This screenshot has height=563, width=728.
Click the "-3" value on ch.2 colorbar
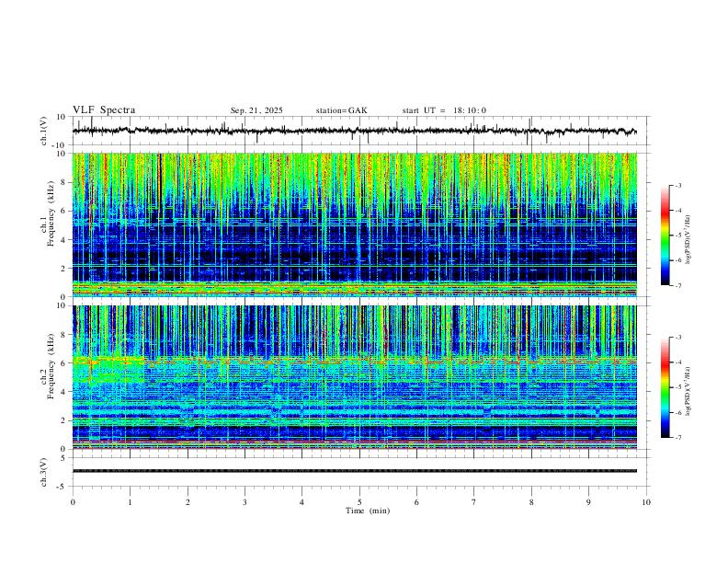coord(677,338)
